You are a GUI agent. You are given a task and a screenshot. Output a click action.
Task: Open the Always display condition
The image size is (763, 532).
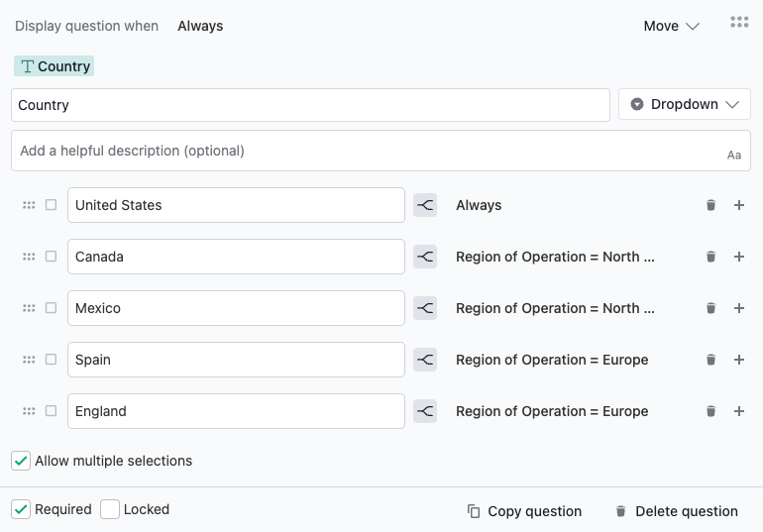(200, 26)
